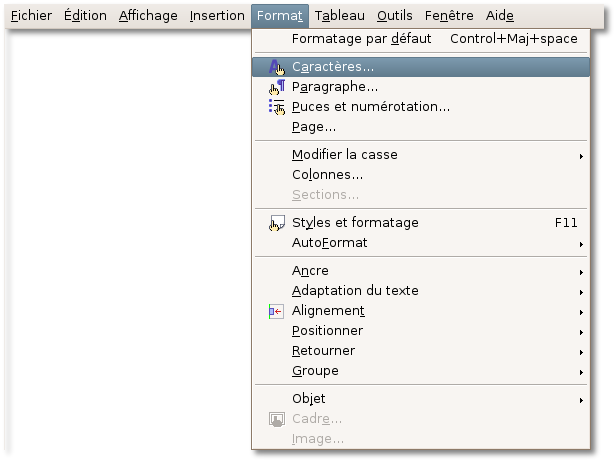The width and height of the screenshot is (616, 462).
Task: Click the bullets and numbering icon
Action: tap(277, 107)
